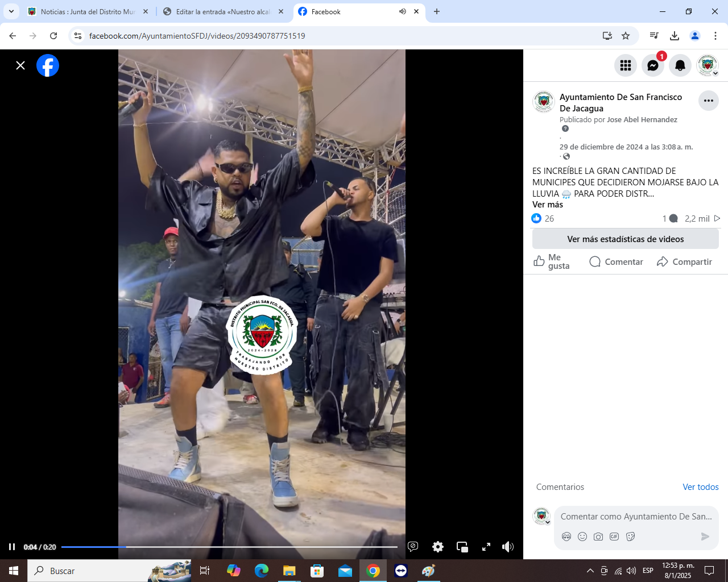Switch to Editar la entrada tab
The height and width of the screenshot is (582, 728).
223,11
